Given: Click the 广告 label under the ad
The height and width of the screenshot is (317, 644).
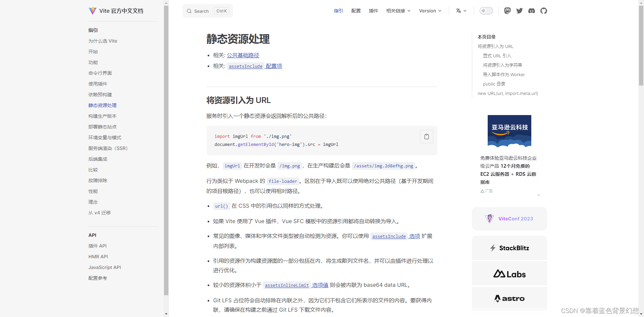Looking at the screenshot, I should tap(487, 191).
